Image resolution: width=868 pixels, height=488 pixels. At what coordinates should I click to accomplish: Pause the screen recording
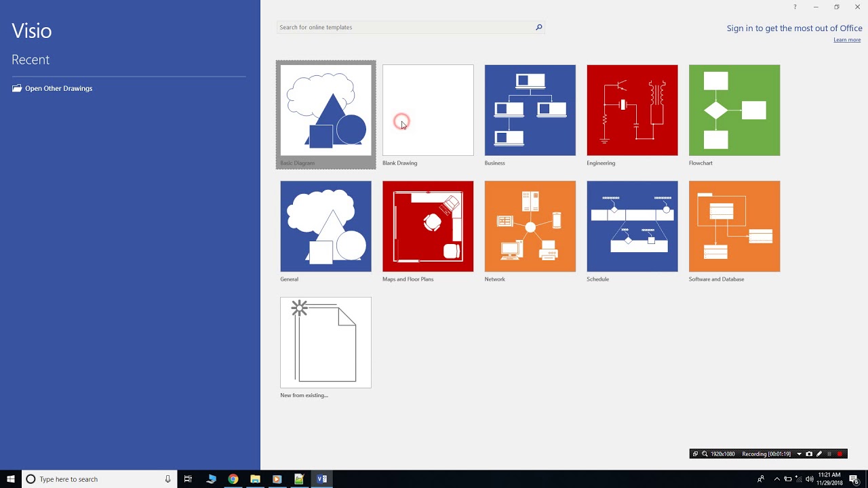pyautogui.click(x=829, y=453)
